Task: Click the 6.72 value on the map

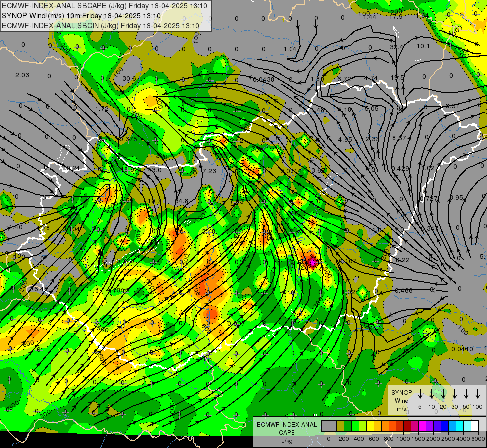Action: [x=344, y=79]
